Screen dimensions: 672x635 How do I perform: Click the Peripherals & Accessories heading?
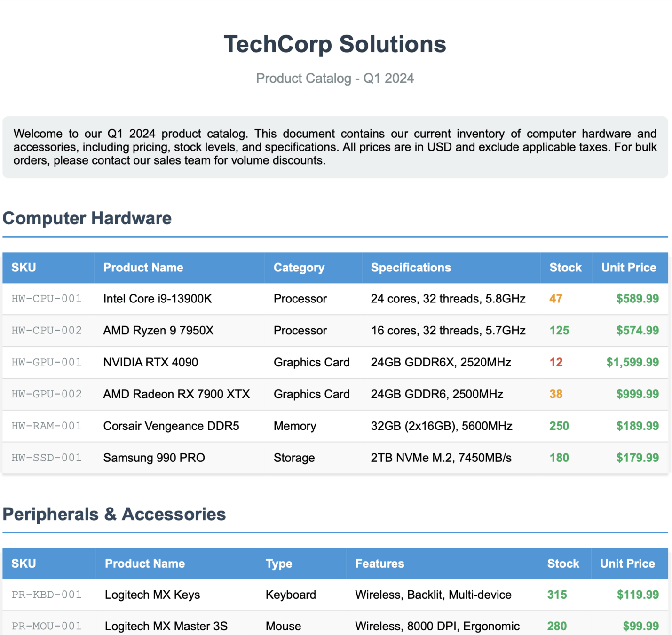tap(114, 514)
